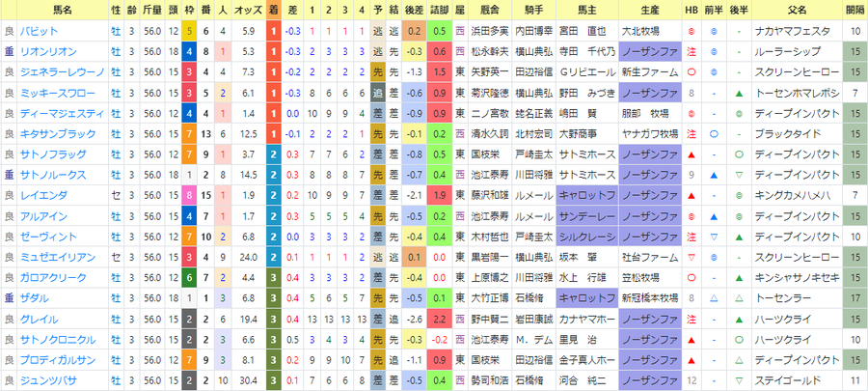
Task: Select breeder cell 社台ファーム
Action: [x=650, y=257]
